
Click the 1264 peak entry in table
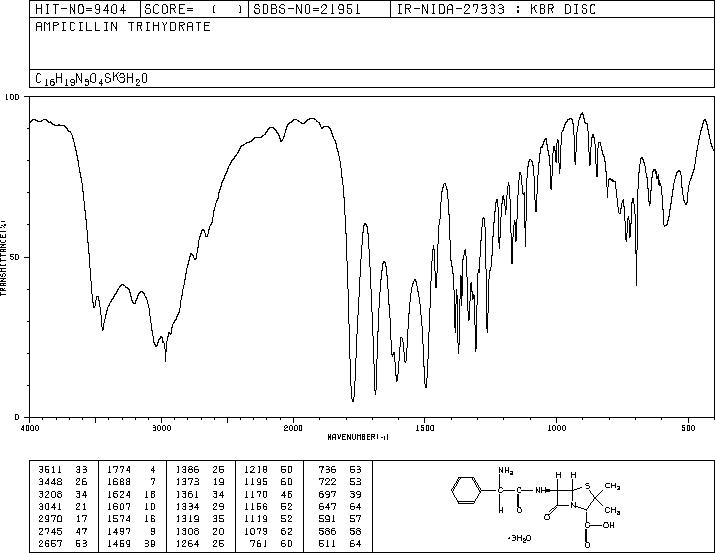click(201, 543)
